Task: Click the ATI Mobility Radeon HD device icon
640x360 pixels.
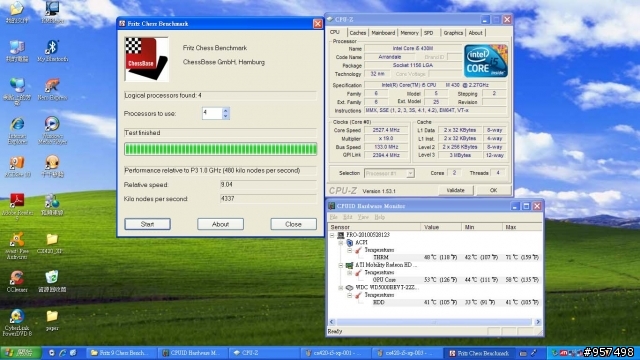Action: [350, 265]
